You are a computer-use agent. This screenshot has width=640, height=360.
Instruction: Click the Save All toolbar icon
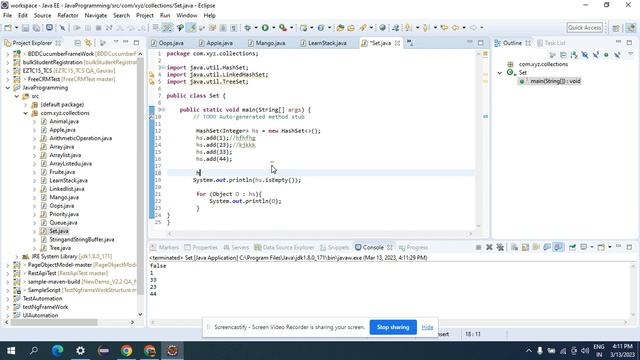[x=36, y=28]
